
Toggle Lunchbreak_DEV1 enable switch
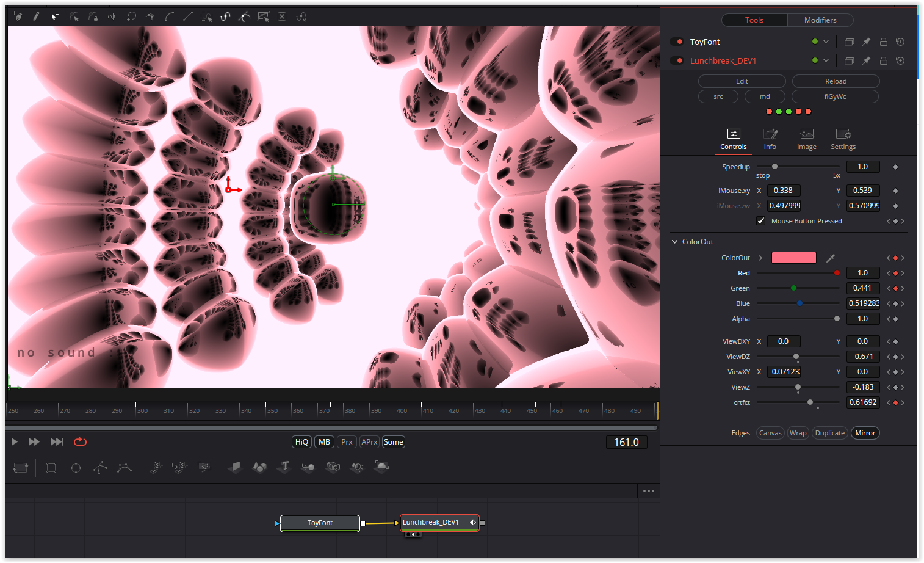click(677, 60)
